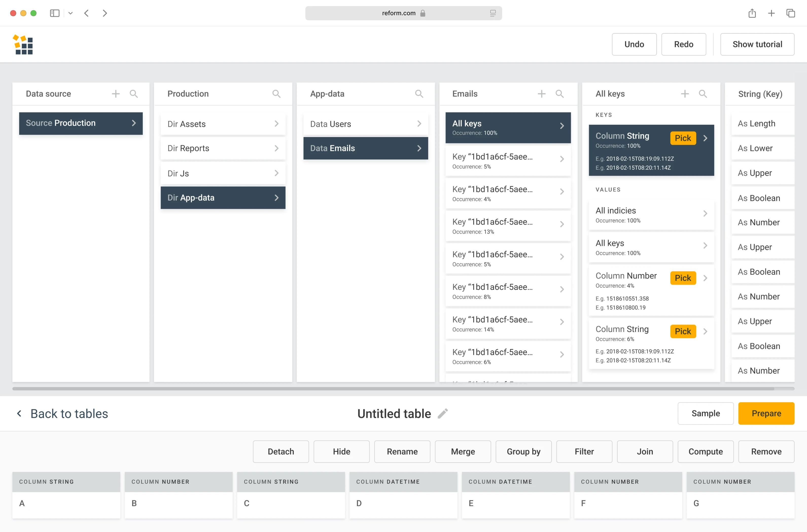Click the browser share icon
807x532 pixels.
coord(752,13)
